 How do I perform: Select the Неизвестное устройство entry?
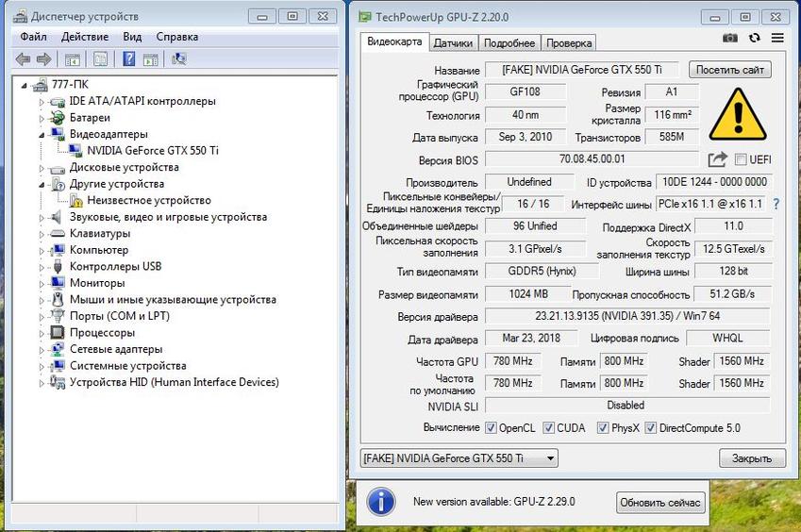tap(149, 200)
